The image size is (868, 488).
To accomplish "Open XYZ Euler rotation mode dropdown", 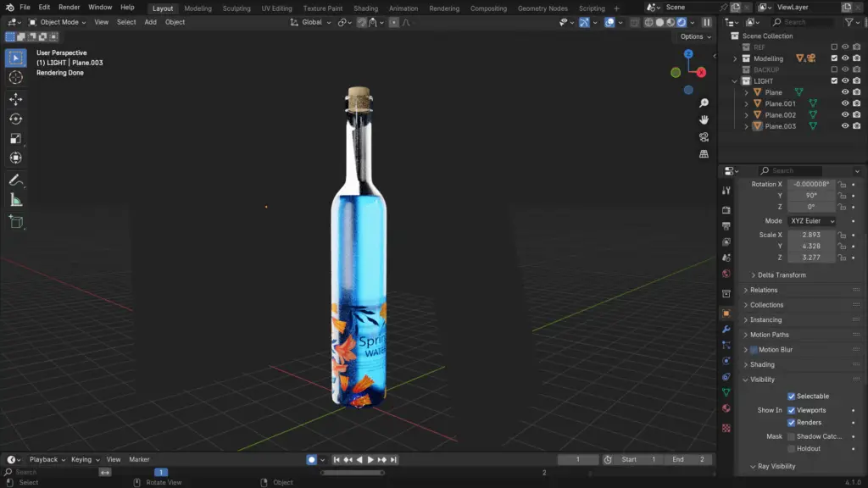I will point(811,221).
